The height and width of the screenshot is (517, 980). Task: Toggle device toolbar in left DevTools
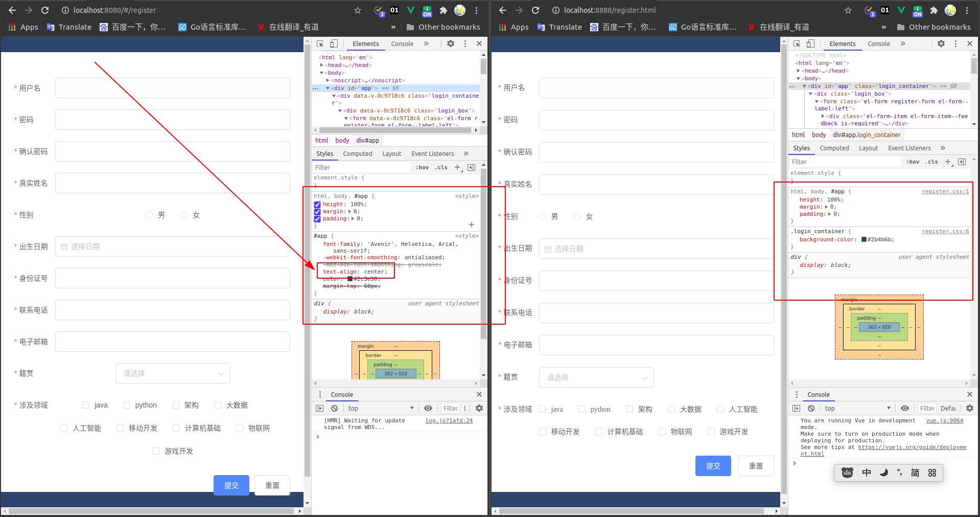pos(334,44)
